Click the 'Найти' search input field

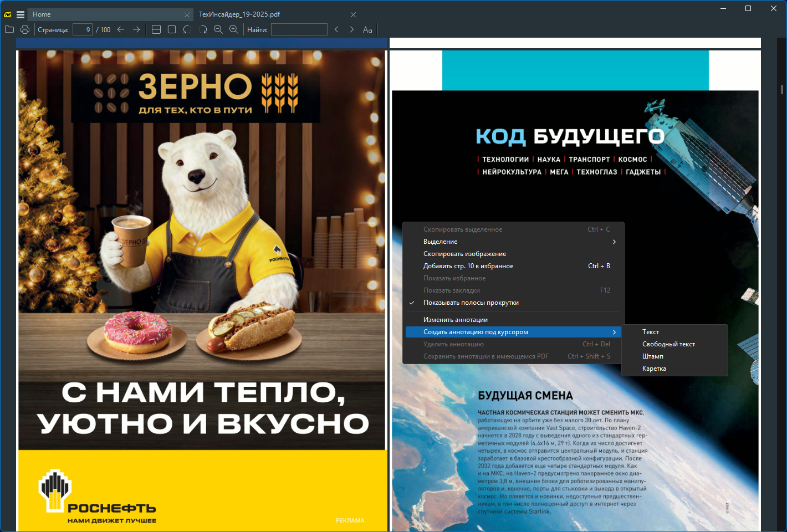click(x=299, y=29)
